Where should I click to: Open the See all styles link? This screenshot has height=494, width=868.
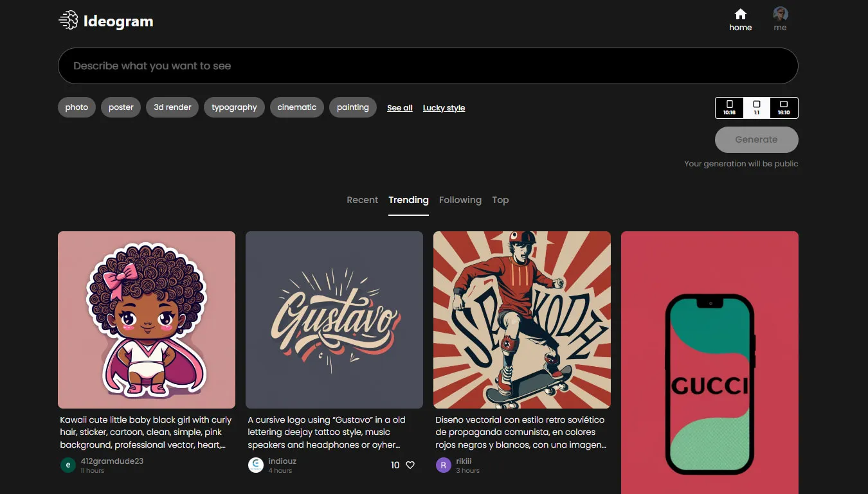(400, 108)
